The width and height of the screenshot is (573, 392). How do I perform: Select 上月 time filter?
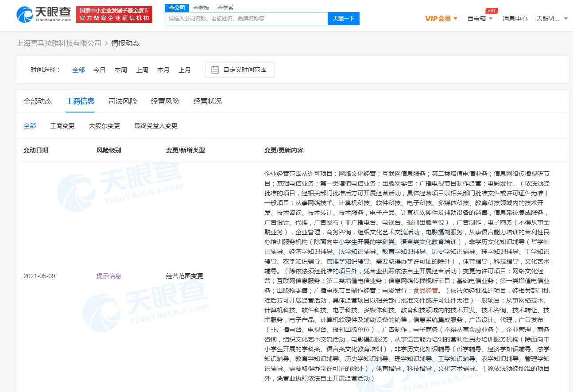coord(185,70)
